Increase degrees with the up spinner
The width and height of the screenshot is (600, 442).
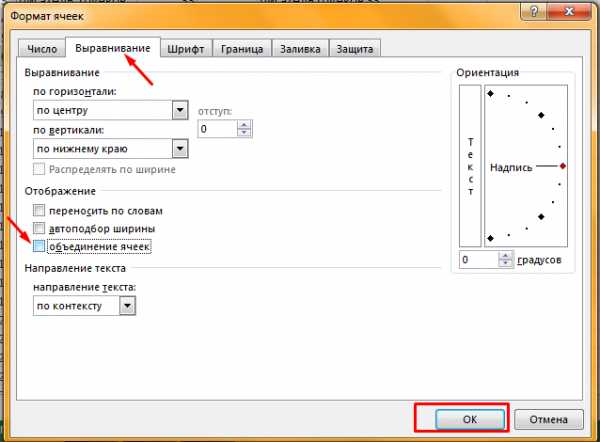505,256
